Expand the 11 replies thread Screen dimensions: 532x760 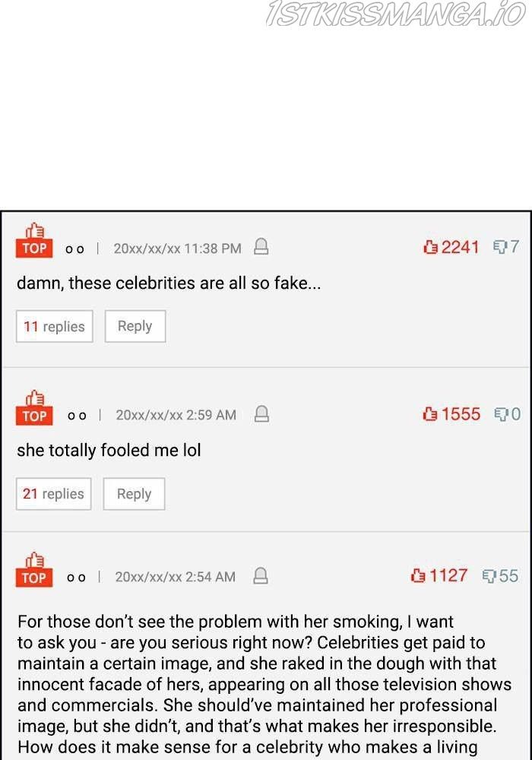[54, 326]
